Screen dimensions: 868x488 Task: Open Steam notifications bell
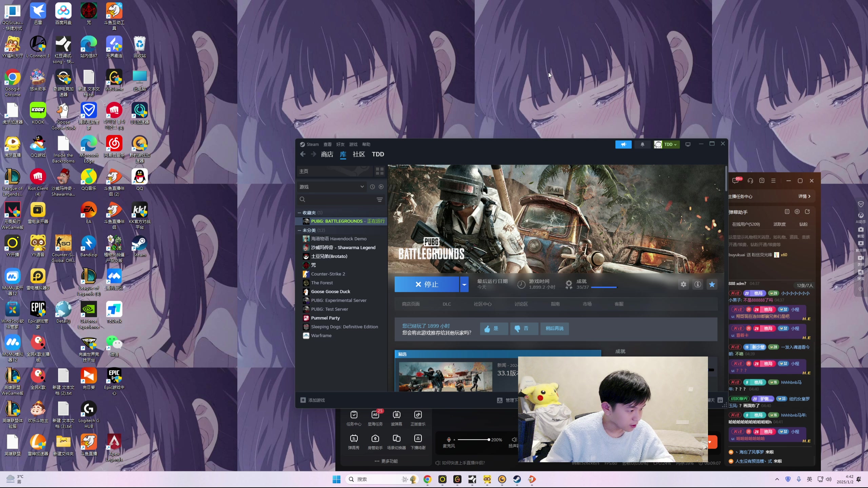click(642, 144)
